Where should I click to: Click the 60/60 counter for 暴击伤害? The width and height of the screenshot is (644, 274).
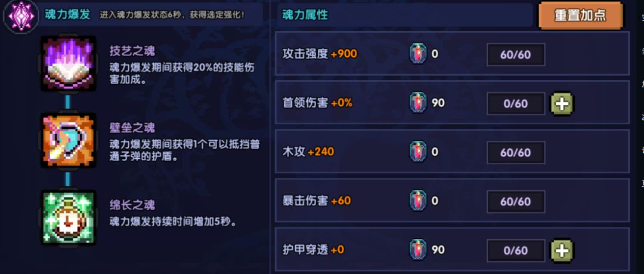pos(515,201)
